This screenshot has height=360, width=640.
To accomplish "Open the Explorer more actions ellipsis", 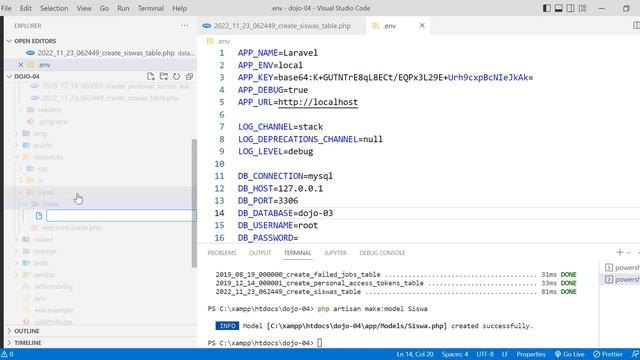I will pos(184,25).
